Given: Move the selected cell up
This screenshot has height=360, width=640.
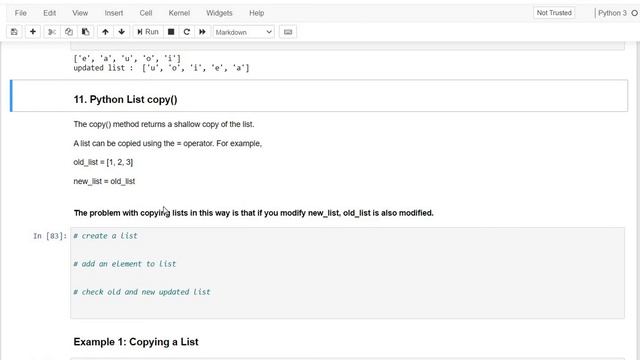Looking at the screenshot, I should (105, 32).
